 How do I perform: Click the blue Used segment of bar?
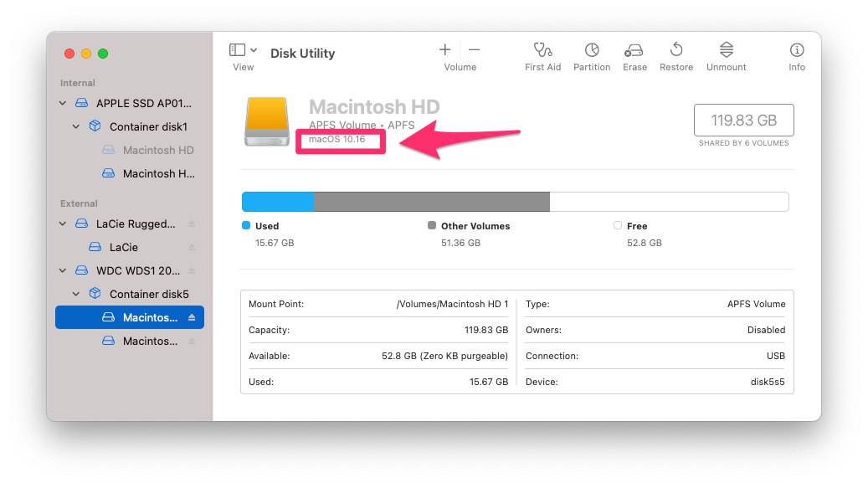pos(278,202)
